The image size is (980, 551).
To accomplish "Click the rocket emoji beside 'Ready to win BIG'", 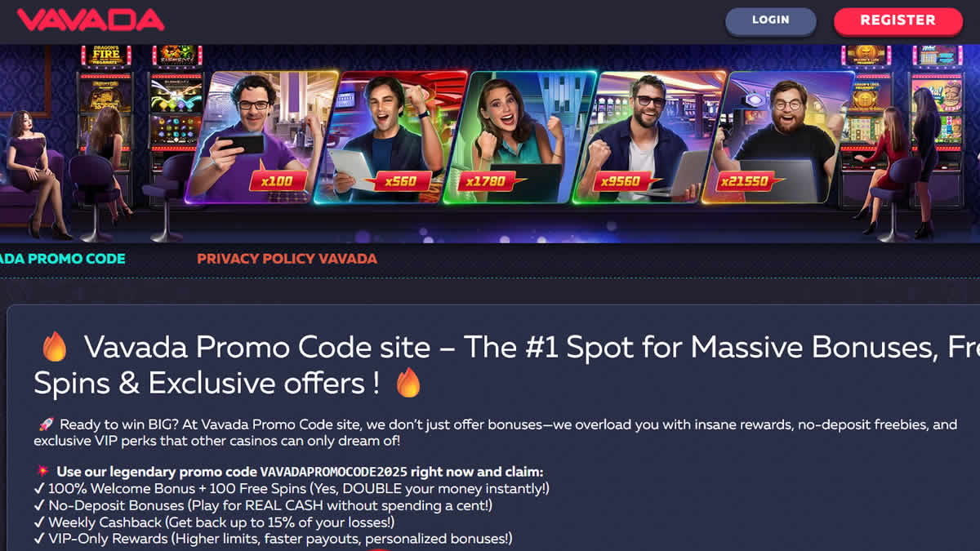I will 46,425.
